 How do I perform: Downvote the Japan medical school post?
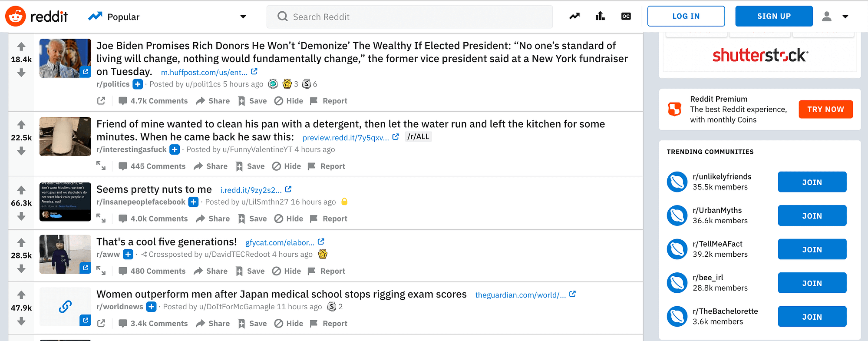point(21,321)
